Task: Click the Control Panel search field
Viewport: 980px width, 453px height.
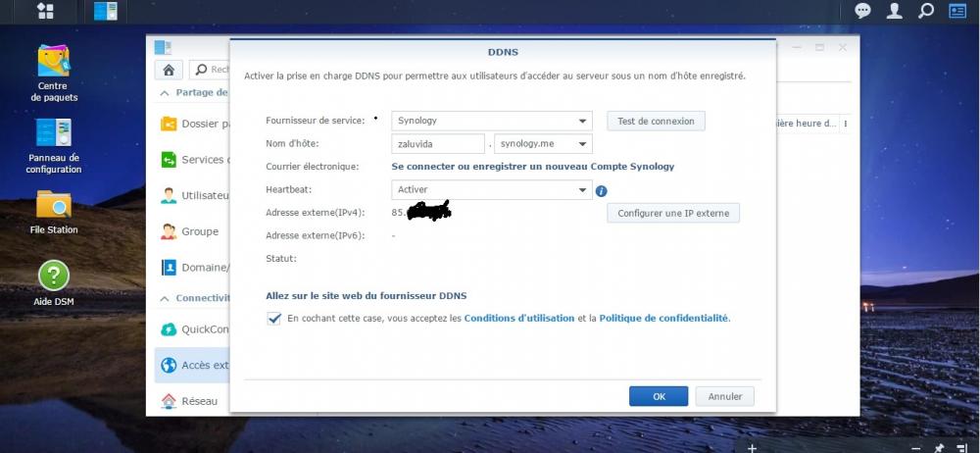Action: [210, 70]
